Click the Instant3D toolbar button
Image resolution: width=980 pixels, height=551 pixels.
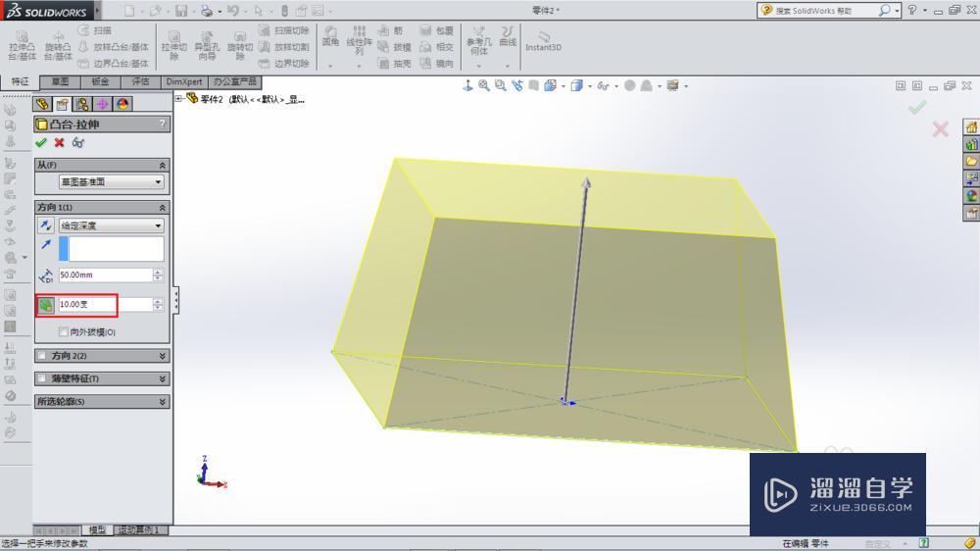(543, 41)
